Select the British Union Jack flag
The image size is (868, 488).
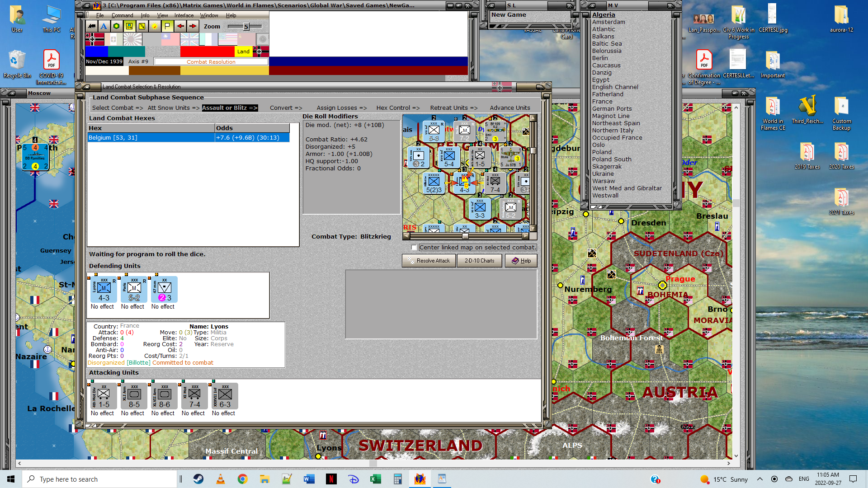coord(189,39)
